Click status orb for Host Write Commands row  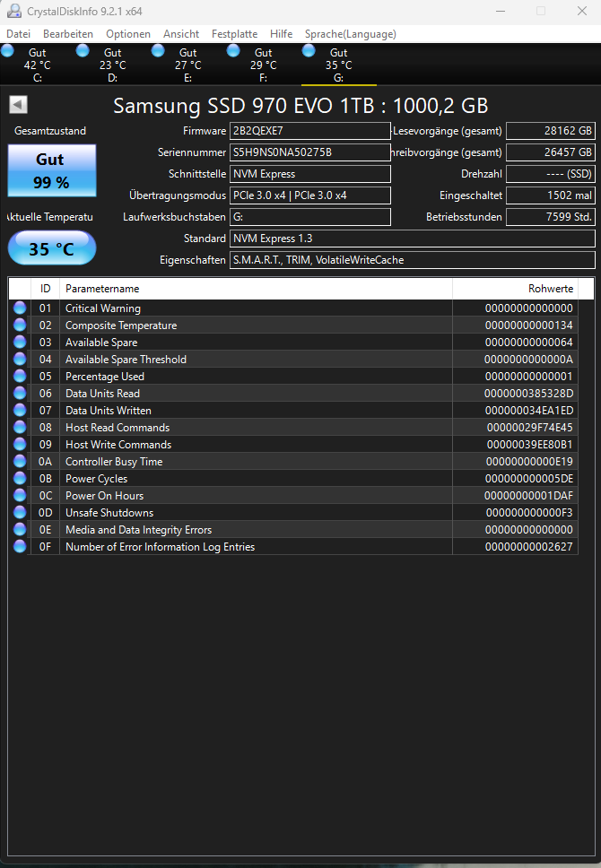(x=20, y=445)
